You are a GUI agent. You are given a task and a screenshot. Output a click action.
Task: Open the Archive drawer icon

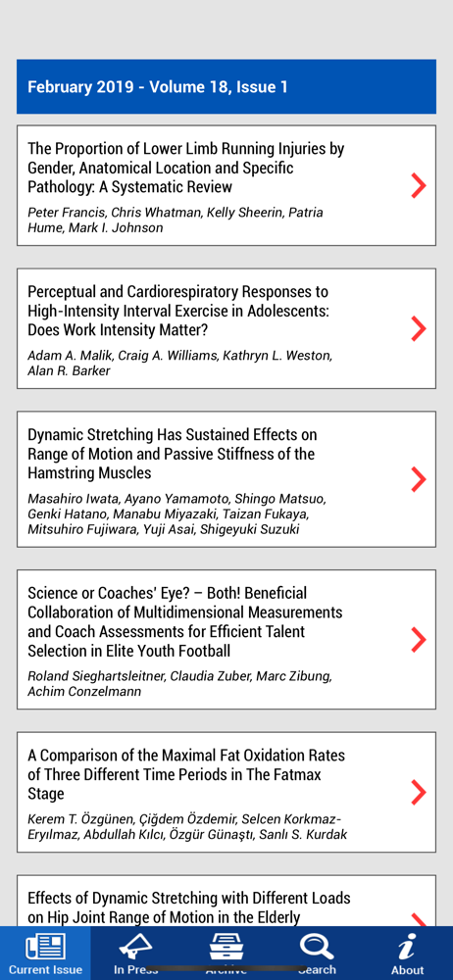tap(226, 947)
